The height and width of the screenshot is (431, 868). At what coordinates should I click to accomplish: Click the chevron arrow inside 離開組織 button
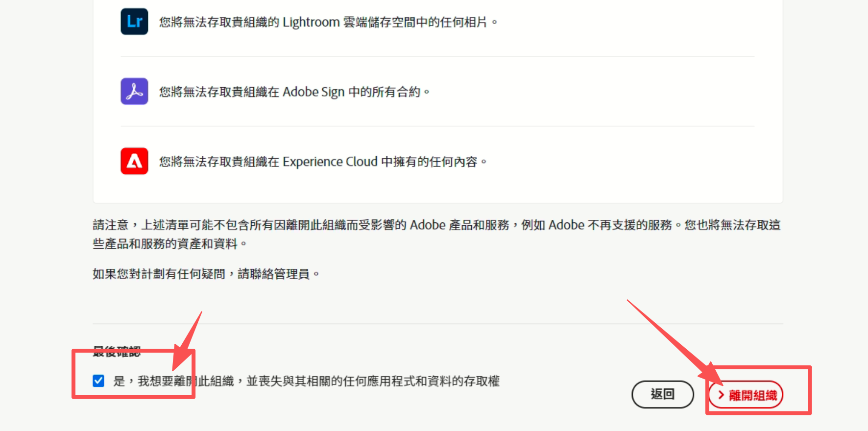coord(721,395)
